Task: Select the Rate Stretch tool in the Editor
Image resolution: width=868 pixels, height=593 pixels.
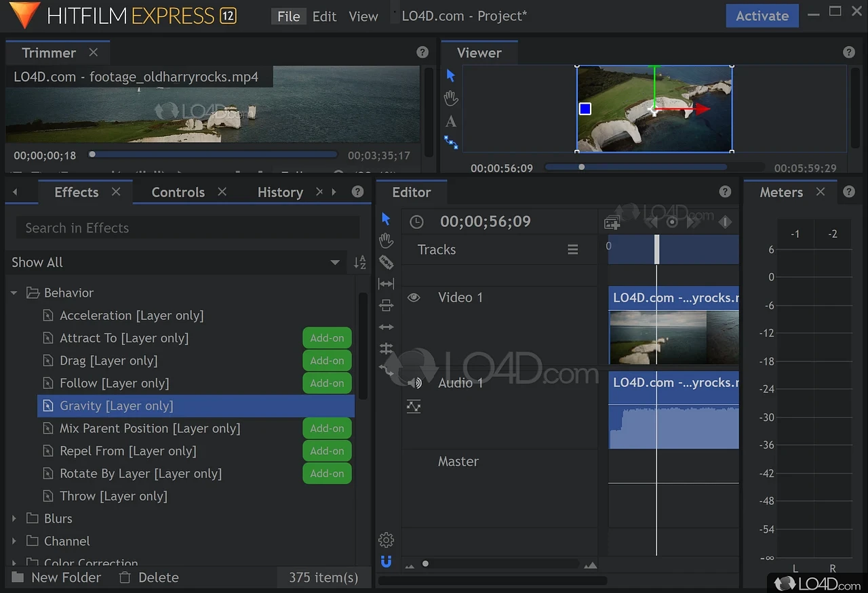Action: [x=386, y=369]
